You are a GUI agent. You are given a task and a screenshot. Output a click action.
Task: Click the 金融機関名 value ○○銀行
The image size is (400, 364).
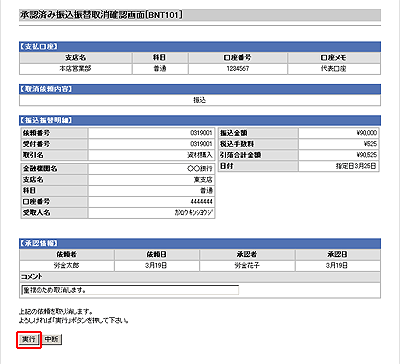point(151,169)
